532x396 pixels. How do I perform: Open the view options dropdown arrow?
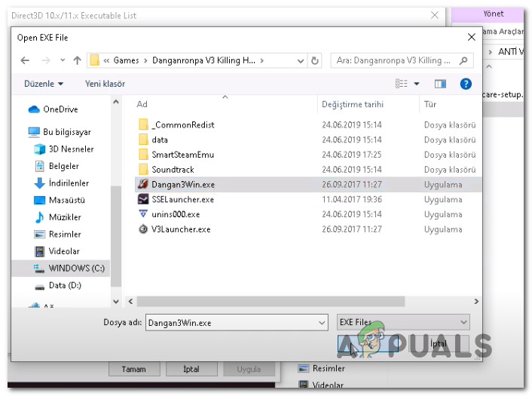(417, 84)
